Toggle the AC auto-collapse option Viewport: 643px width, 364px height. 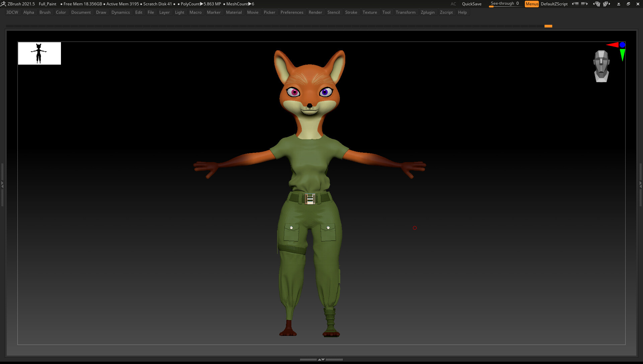click(453, 4)
